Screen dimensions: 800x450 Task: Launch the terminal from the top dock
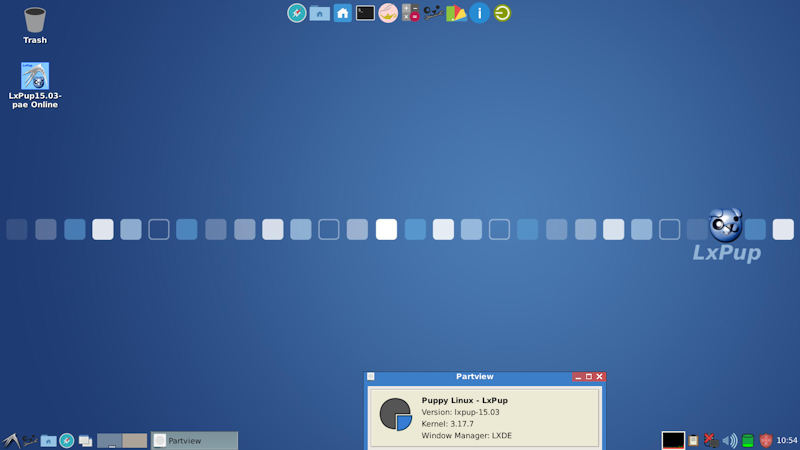(x=365, y=13)
